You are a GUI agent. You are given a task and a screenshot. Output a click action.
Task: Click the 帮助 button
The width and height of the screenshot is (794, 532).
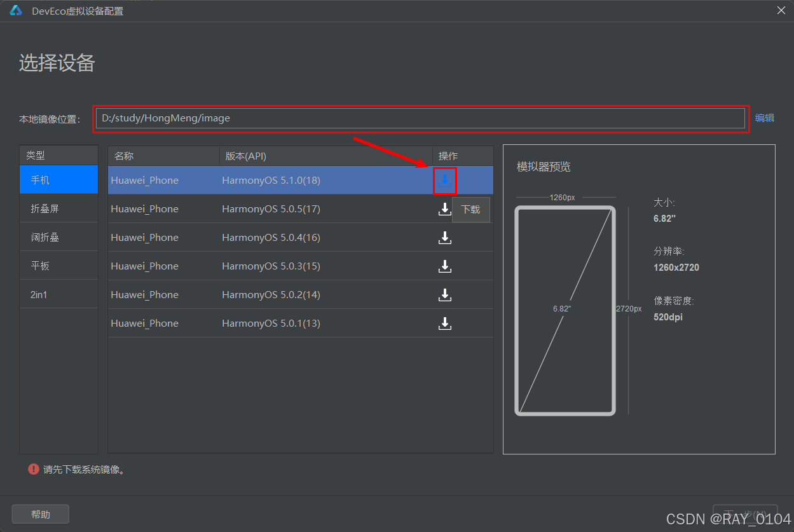coord(41,514)
